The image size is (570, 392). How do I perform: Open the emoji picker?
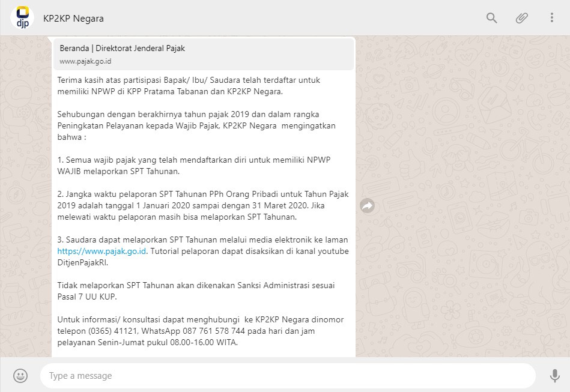tap(20, 376)
